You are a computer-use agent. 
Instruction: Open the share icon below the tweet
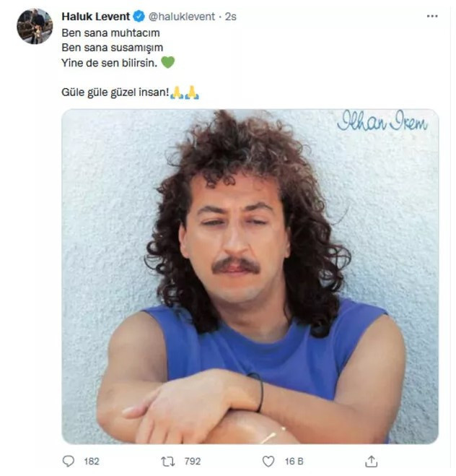pyautogui.click(x=371, y=461)
